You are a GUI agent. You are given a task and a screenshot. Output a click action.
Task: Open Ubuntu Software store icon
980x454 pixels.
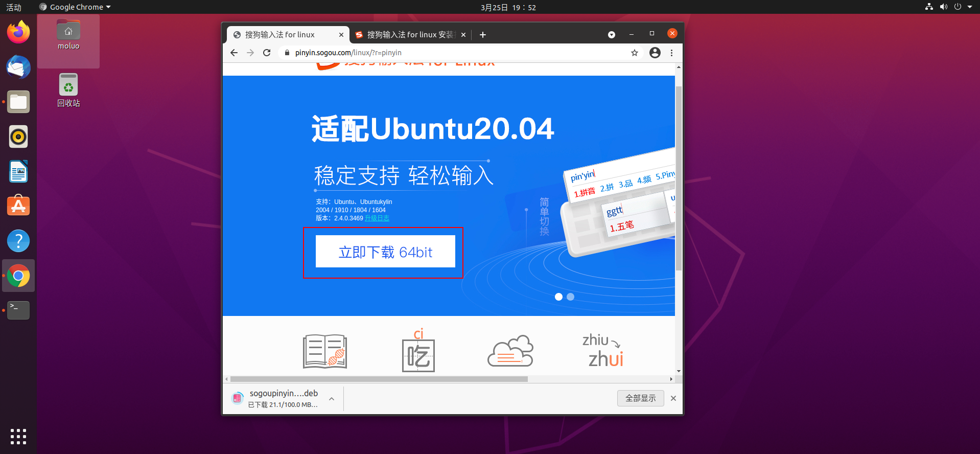(x=18, y=206)
